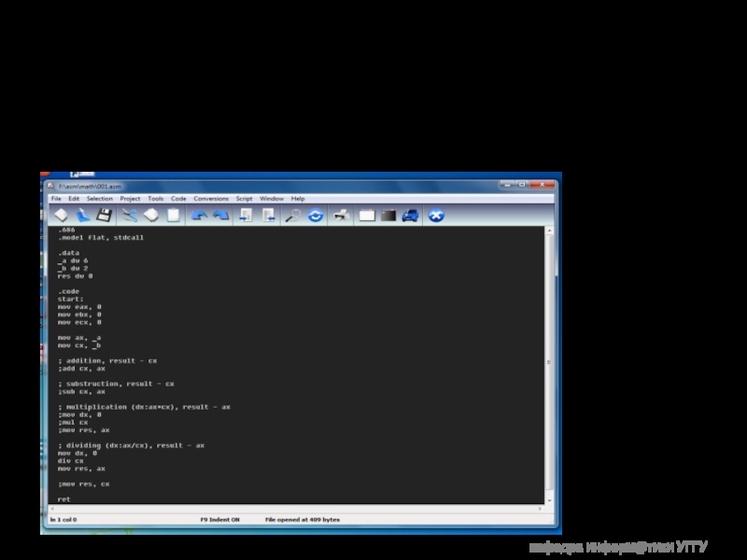Open the Help menu
Image resolution: width=747 pixels, height=560 pixels.
point(298,199)
